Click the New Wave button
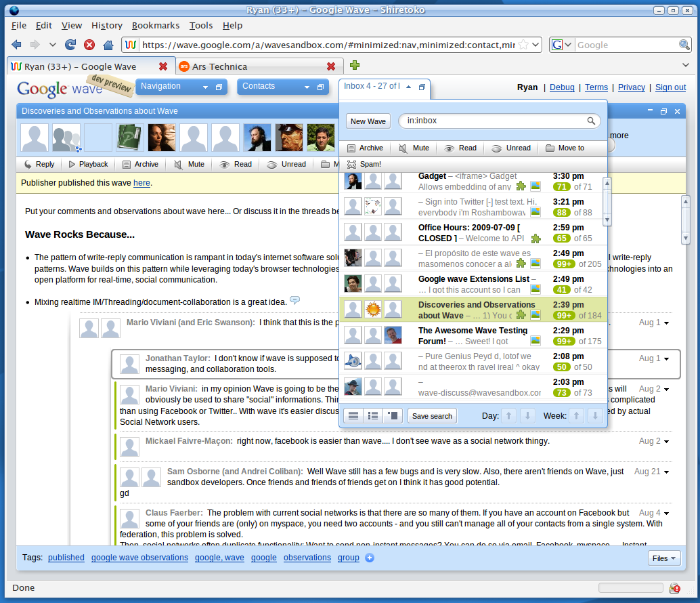Image resolution: width=700 pixels, height=603 pixels. (368, 121)
